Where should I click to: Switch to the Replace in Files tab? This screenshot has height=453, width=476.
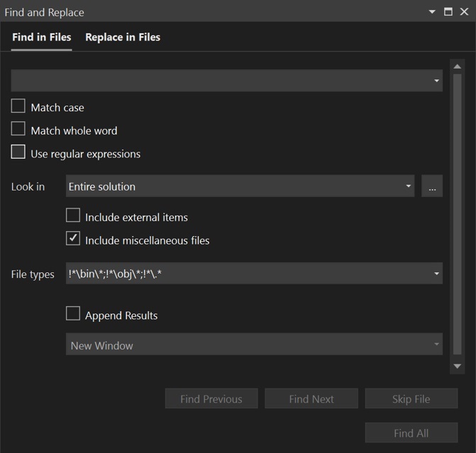[x=123, y=37]
